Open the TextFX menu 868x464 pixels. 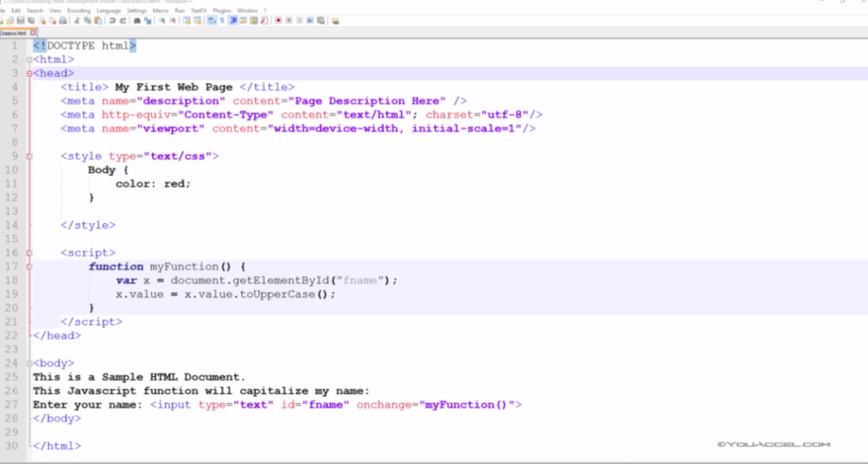click(x=199, y=10)
